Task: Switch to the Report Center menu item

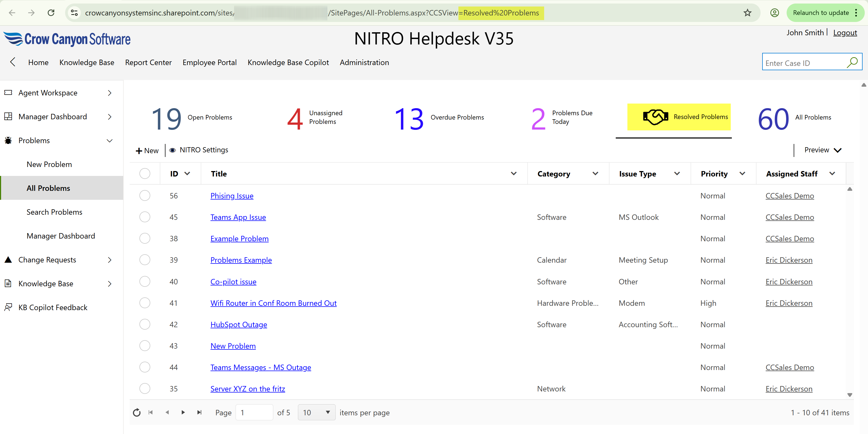Action: click(148, 62)
